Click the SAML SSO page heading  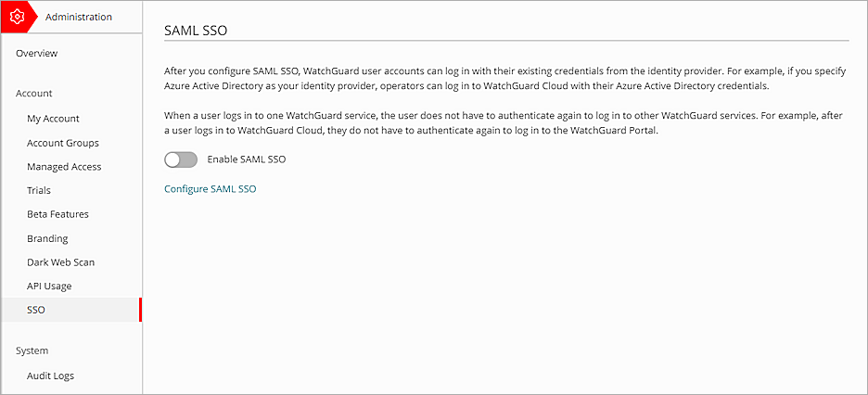(x=196, y=31)
